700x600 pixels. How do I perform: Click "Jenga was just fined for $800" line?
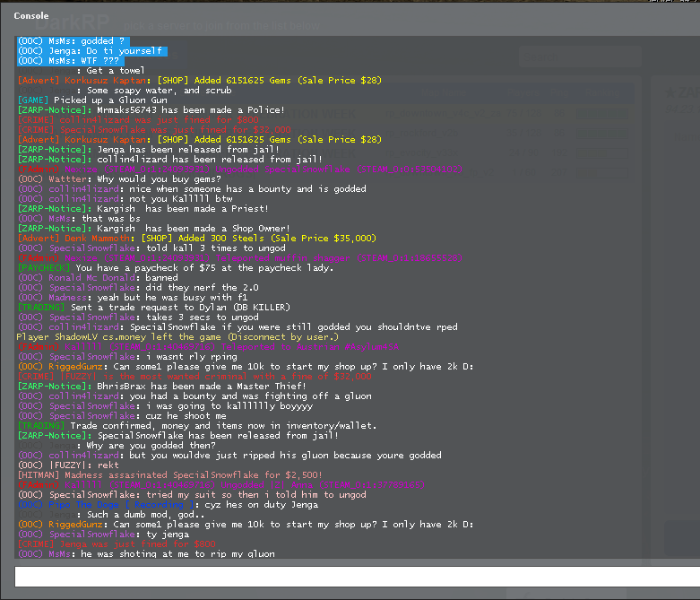click(x=117, y=543)
